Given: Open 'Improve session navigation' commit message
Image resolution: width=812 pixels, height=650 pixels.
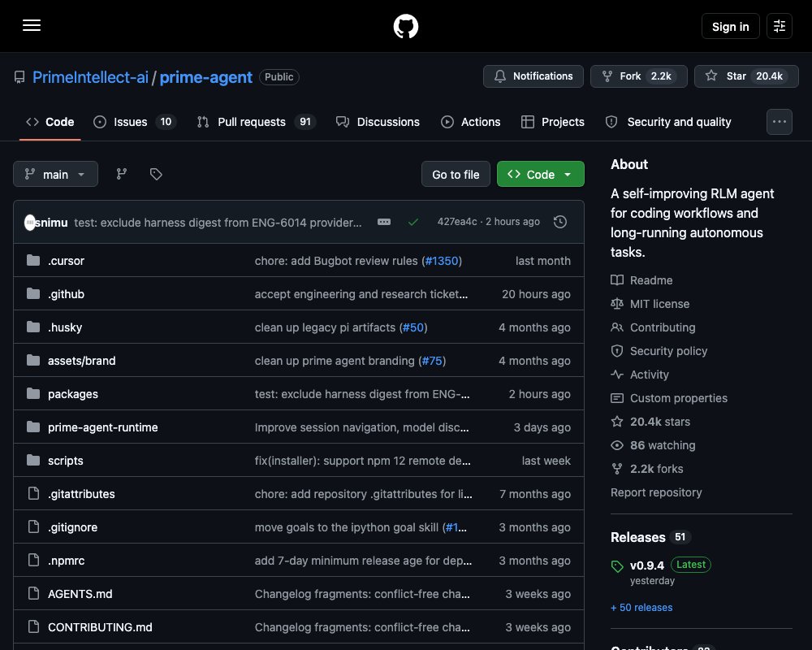Looking at the screenshot, I should (361, 427).
